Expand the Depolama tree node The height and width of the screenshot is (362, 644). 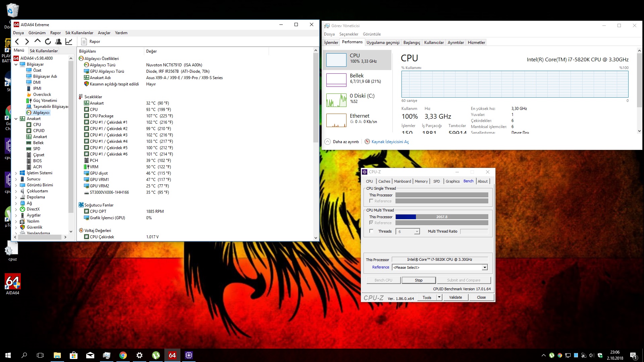point(16,197)
